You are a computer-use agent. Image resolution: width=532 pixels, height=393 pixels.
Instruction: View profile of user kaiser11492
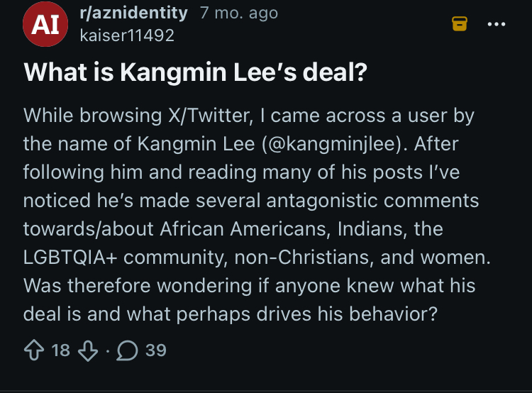[x=127, y=35]
